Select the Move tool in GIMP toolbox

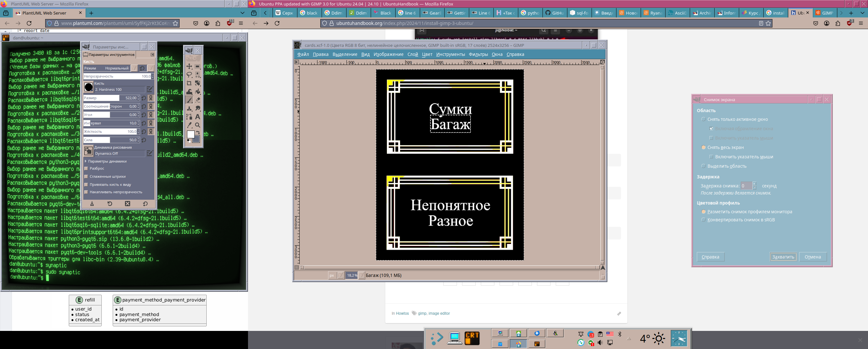click(189, 67)
